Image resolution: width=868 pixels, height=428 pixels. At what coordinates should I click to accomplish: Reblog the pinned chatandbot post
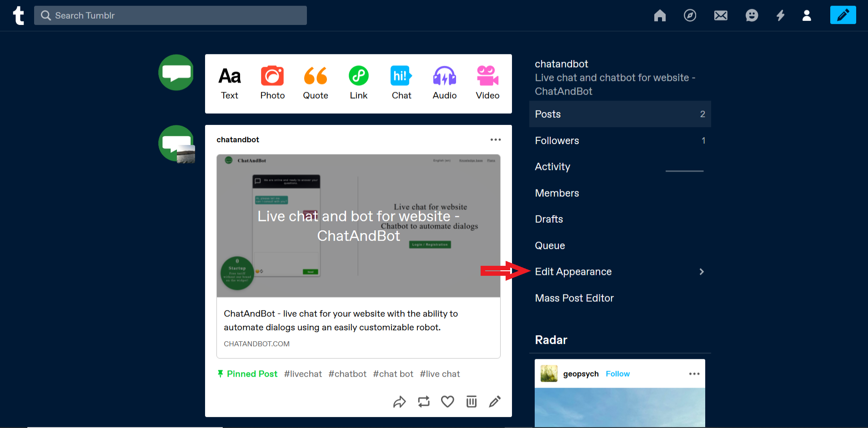(x=423, y=402)
